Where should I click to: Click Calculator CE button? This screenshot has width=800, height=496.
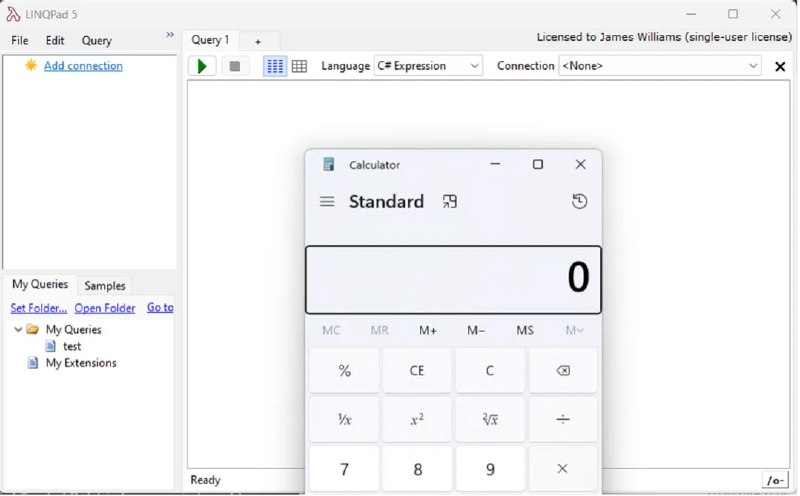417,370
